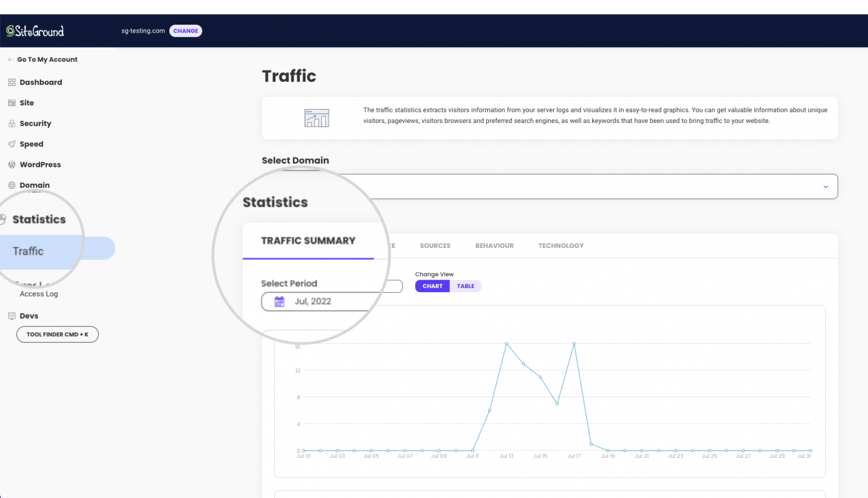Open Access Log in the sidebar
The width and height of the screenshot is (868, 498).
click(38, 294)
